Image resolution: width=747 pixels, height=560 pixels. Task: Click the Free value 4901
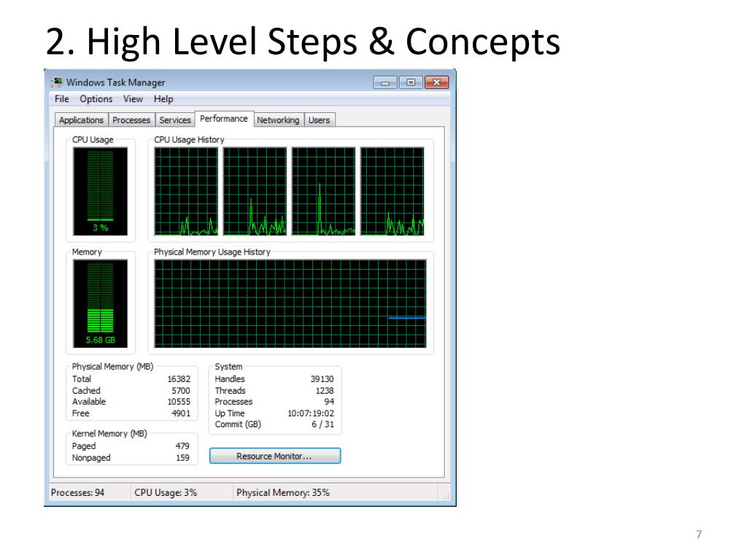(x=181, y=413)
